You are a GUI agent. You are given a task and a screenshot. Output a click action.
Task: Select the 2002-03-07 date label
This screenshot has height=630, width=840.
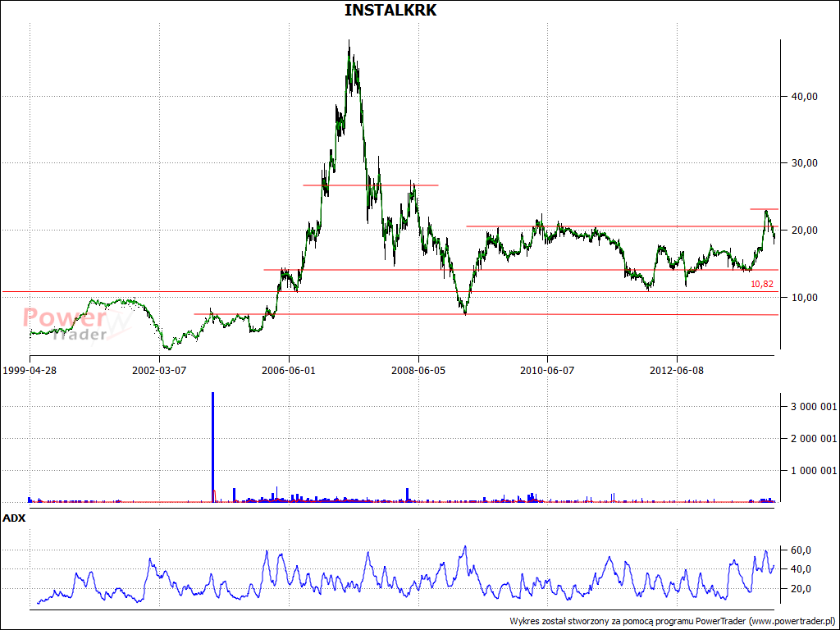(160, 370)
